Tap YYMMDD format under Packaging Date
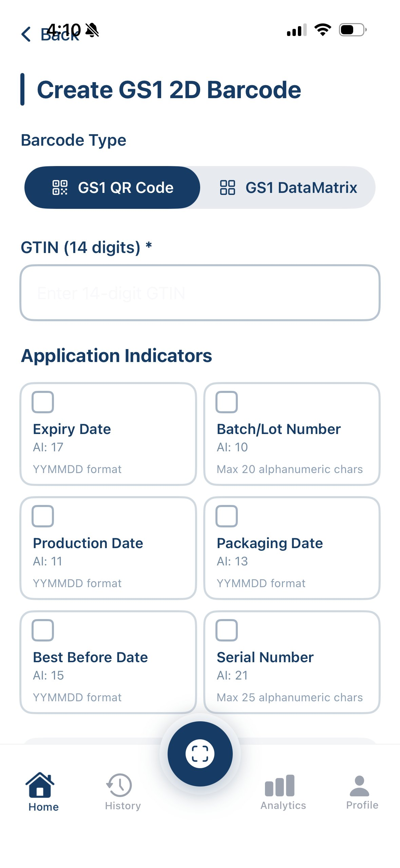Image resolution: width=400 pixels, height=868 pixels. point(261,583)
